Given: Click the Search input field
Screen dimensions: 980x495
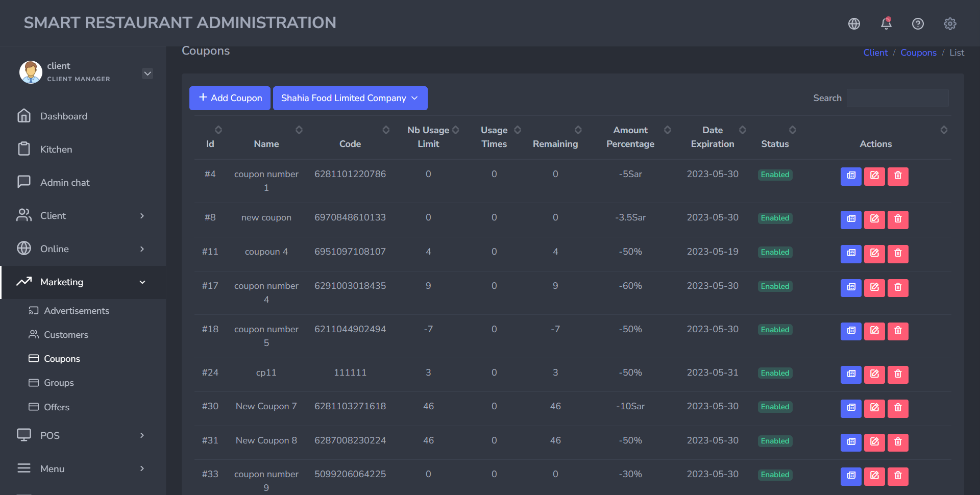Looking at the screenshot, I should [x=897, y=98].
